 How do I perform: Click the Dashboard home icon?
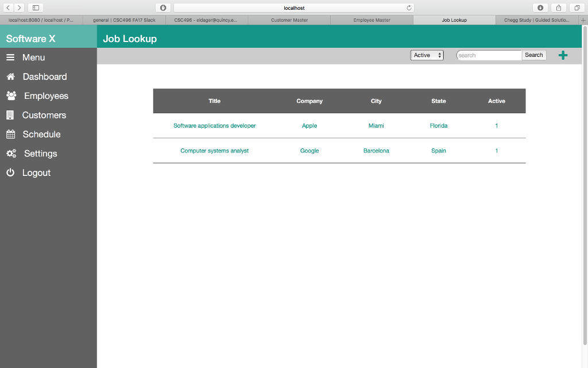tap(11, 76)
